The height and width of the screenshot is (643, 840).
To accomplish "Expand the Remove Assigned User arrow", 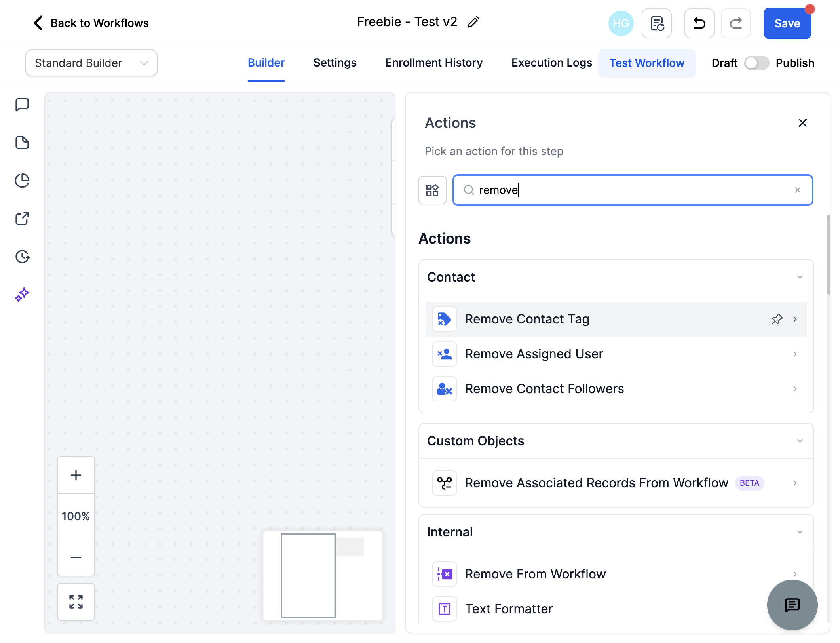I will (x=795, y=354).
